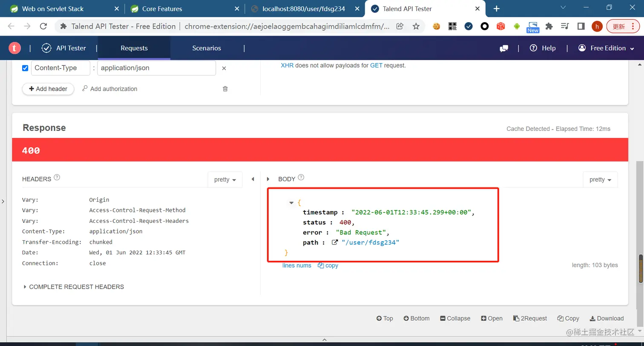Viewport: 644px width, 346px height.
Task: Jump to Top of page
Action: (x=385, y=318)
